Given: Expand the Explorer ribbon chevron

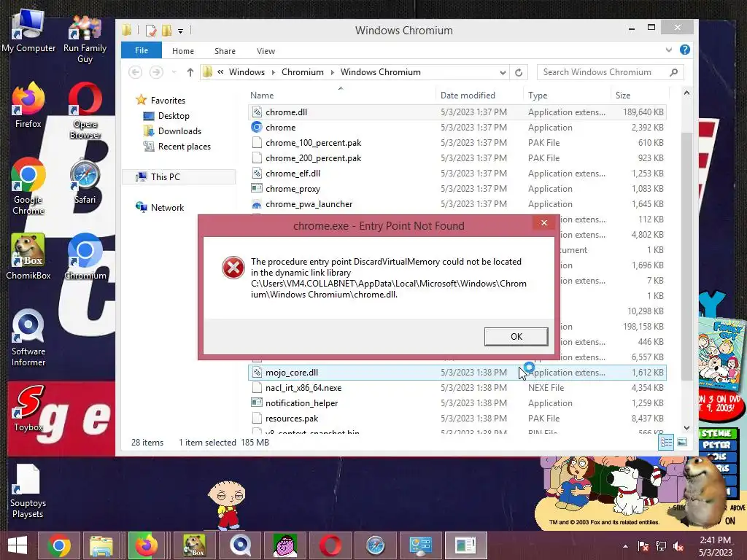Looking at the screenshot, I should pos(669,50).
